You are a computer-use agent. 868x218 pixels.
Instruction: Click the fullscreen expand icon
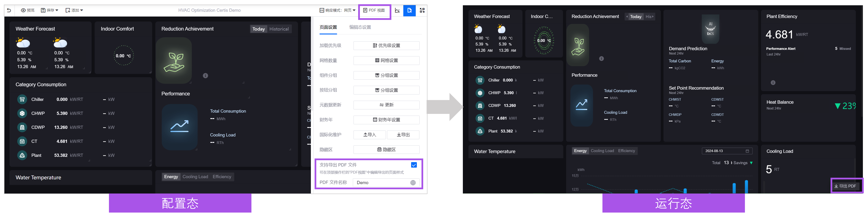coord(422,10)
